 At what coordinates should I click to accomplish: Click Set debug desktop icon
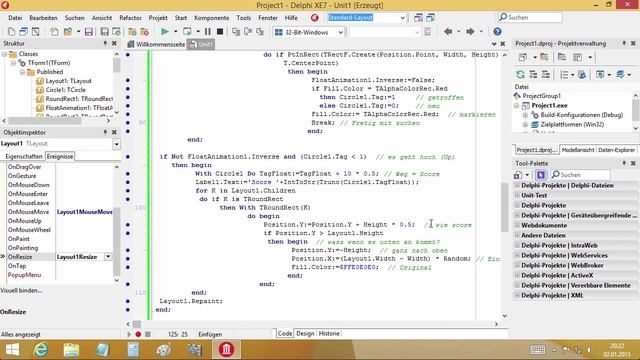tap(431, 18)
